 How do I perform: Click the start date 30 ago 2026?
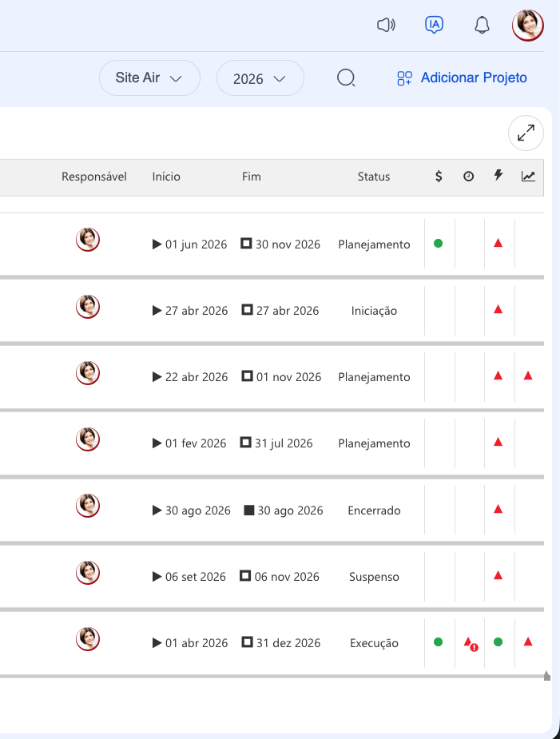[198, 511]
